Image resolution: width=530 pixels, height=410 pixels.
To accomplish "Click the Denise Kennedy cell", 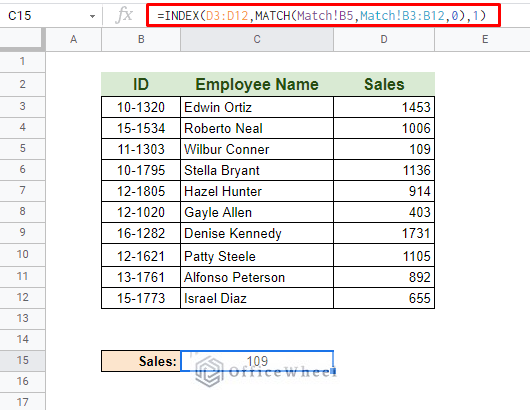I will (x=257, y=233).
